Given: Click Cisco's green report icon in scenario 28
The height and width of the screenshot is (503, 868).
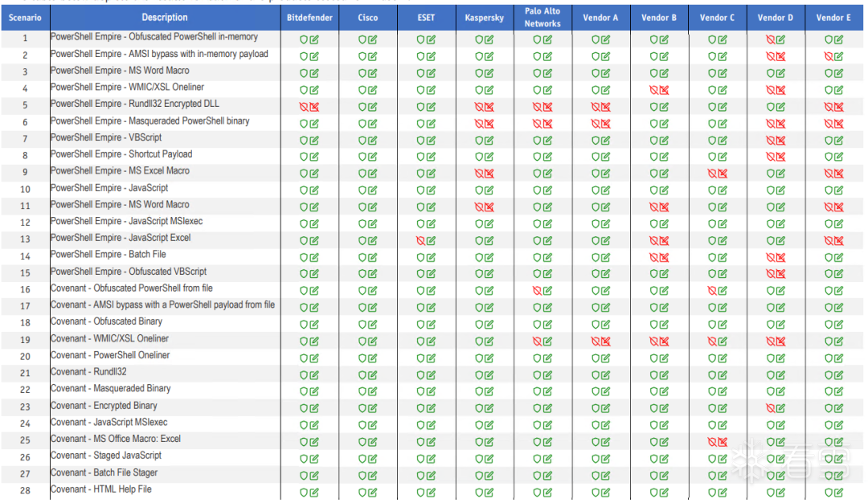Looking at the screenshot, I should point(373,493).
